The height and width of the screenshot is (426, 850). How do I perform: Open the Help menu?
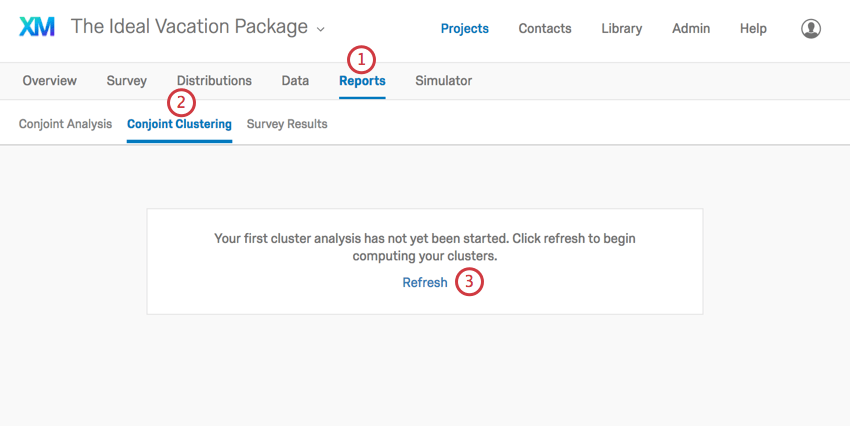[x=753, y=29]
